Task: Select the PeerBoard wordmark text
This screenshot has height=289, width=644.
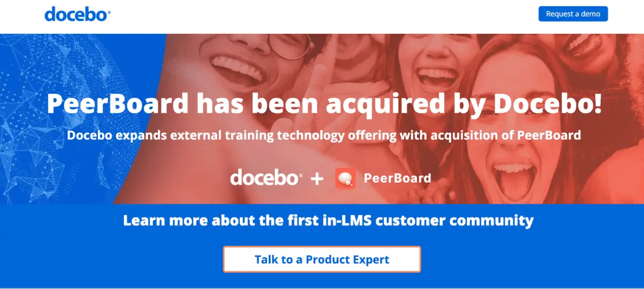Action: [x=397, y=178]
